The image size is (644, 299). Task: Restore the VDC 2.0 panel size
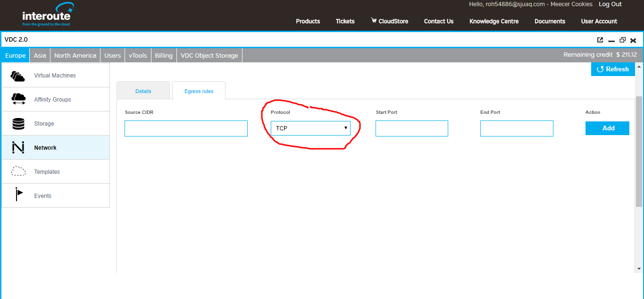(623, 40)
